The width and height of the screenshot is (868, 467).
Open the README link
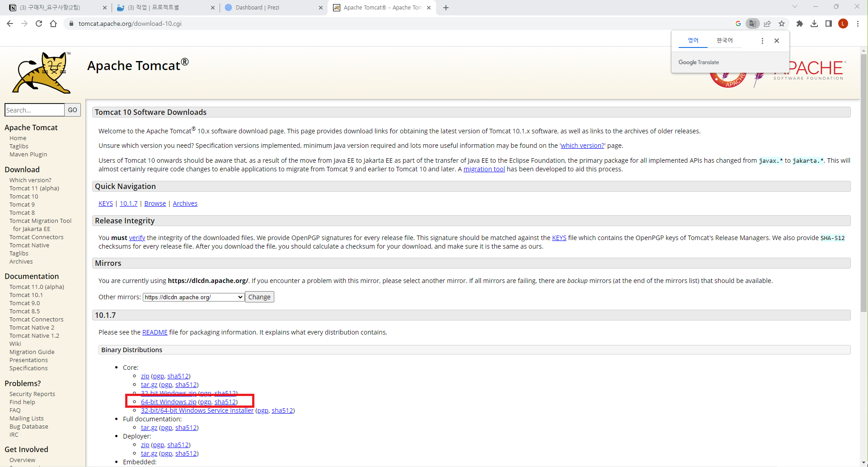[x=155, y=332]
